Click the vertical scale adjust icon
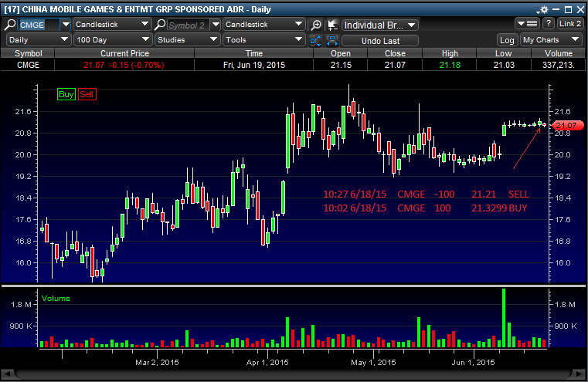The width and height of the screenshot is (588, 382). 316,40
